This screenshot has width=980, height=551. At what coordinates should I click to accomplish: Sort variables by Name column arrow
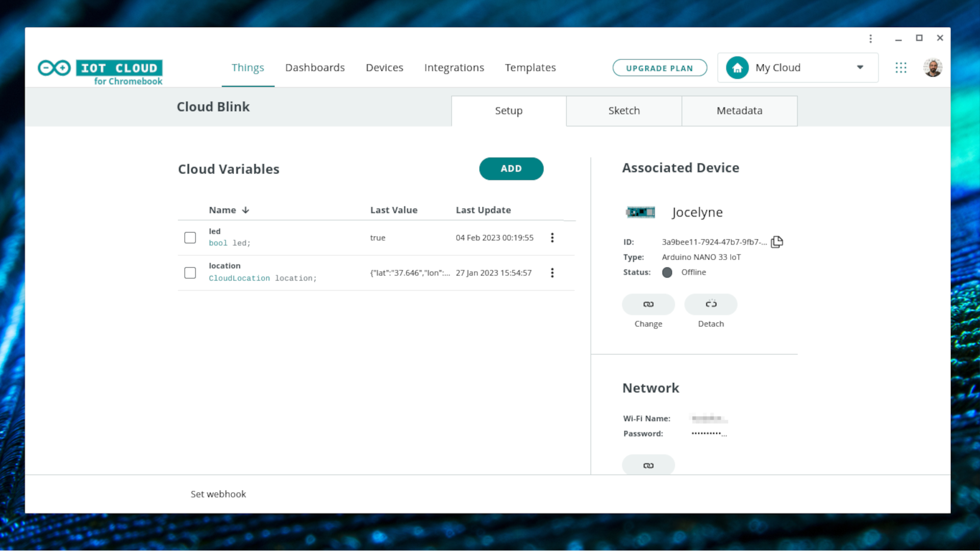coord(245,210)
